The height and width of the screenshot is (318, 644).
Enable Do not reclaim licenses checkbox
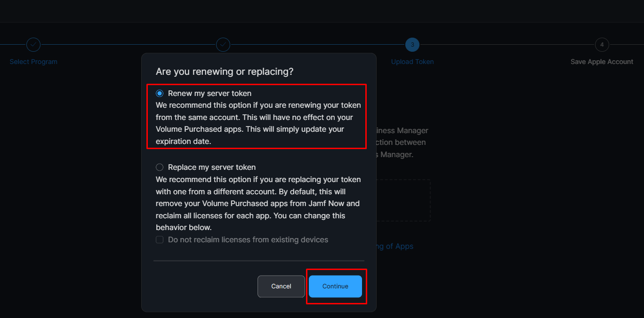[160, 240]
